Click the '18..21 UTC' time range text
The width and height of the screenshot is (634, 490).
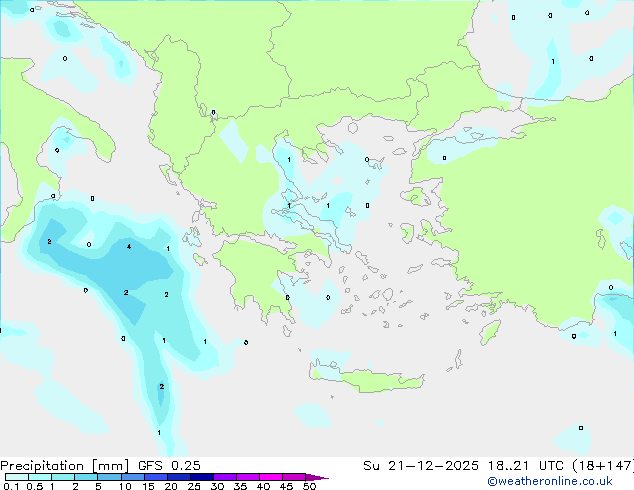(525, 465)
